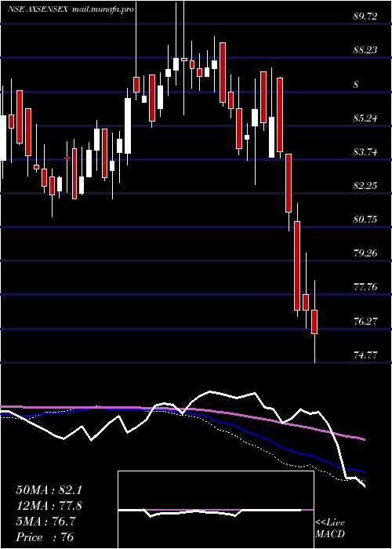The width and height of the screenshot is (392, 549).
Task: Click the <<Live MACD label
Action: tap(330, 529)
